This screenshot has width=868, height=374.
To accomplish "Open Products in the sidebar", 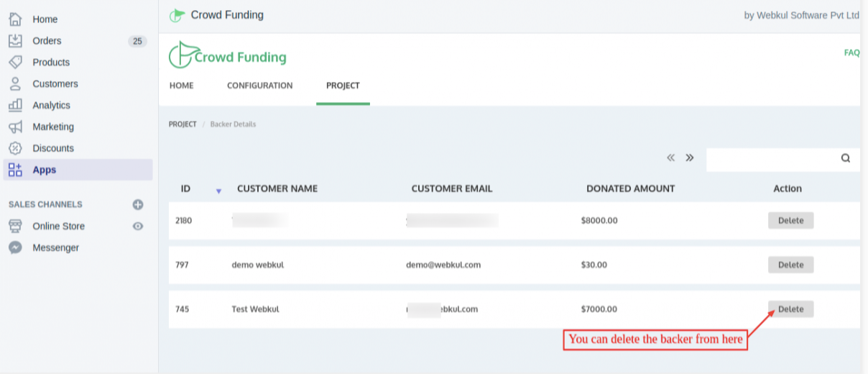I will (51, 63).
